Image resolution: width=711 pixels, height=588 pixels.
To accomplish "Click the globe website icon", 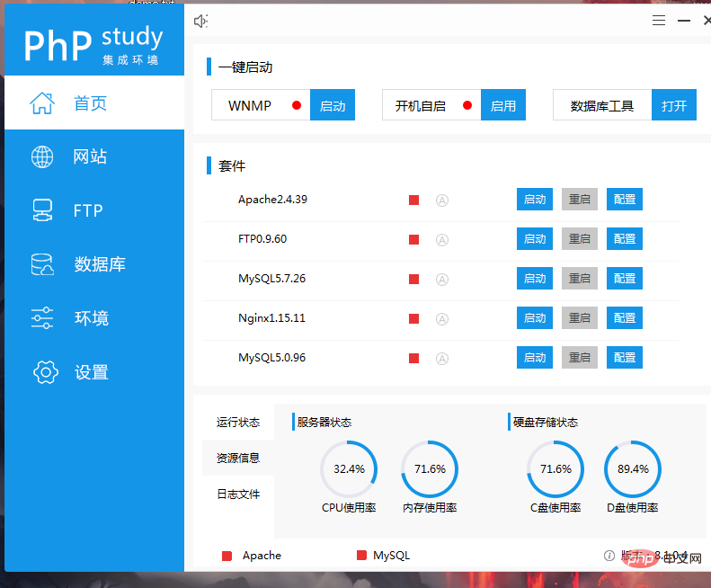I will point(42,157).
